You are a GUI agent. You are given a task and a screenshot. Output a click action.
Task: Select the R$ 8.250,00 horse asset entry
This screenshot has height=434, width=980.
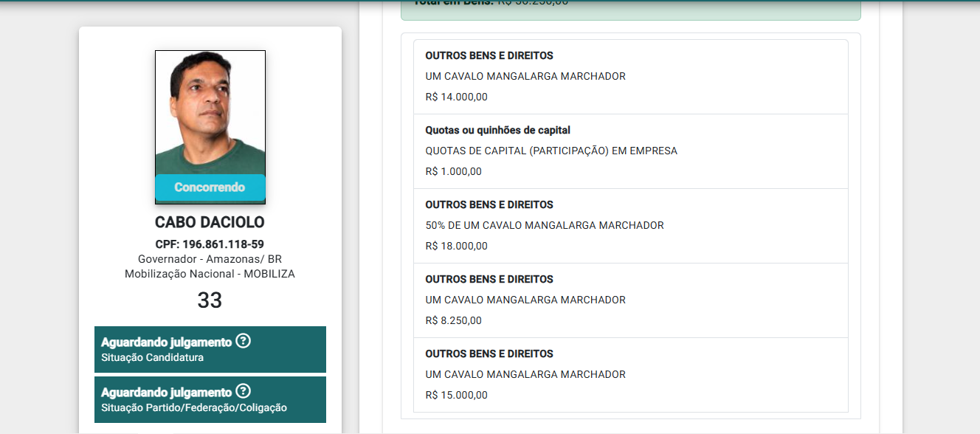631,300
